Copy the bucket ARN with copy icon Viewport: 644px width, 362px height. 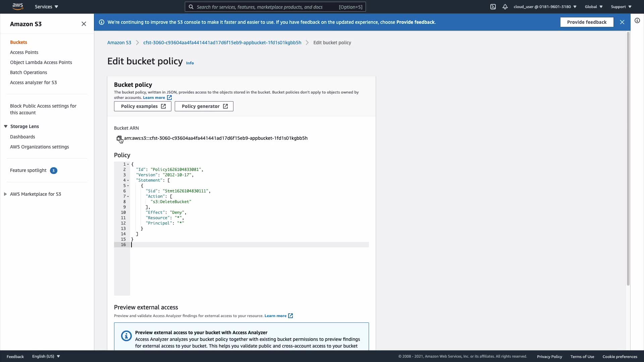click(x=119, y=138)
